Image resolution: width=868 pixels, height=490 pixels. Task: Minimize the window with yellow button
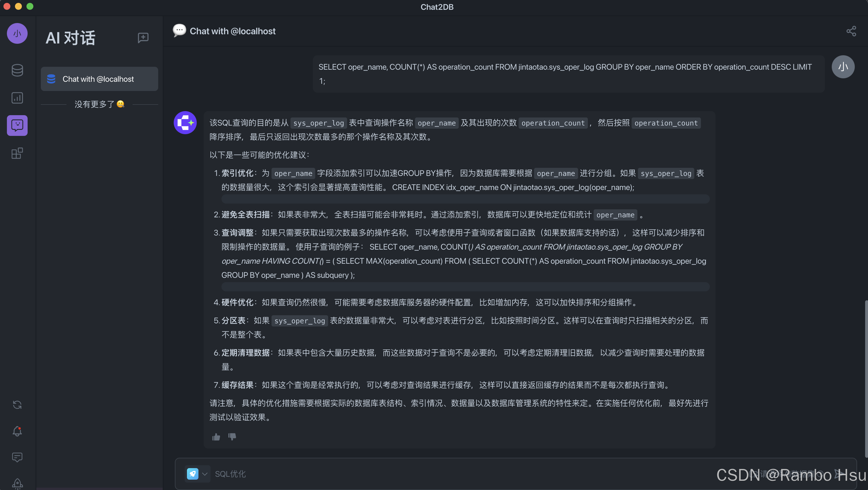[x=18, y=6]
